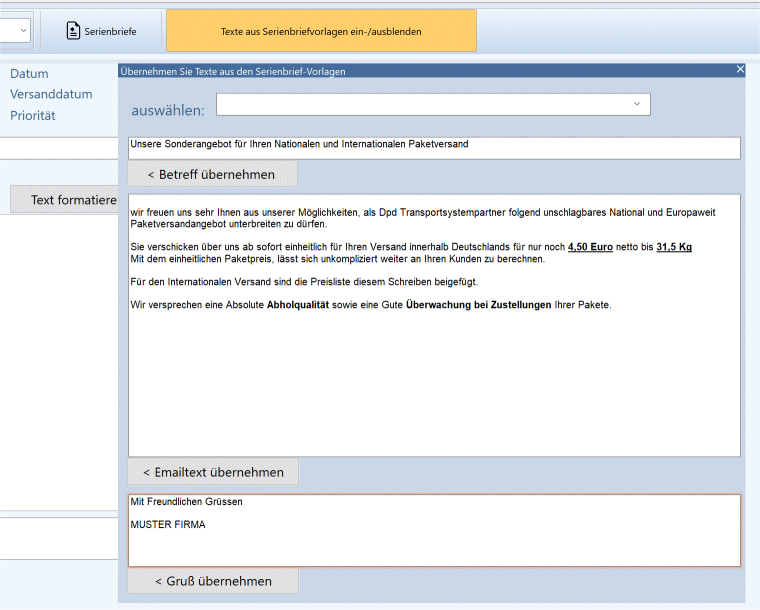Click inside the email body text area
This screenshot has width=760, height=610.
pos(434,325)
